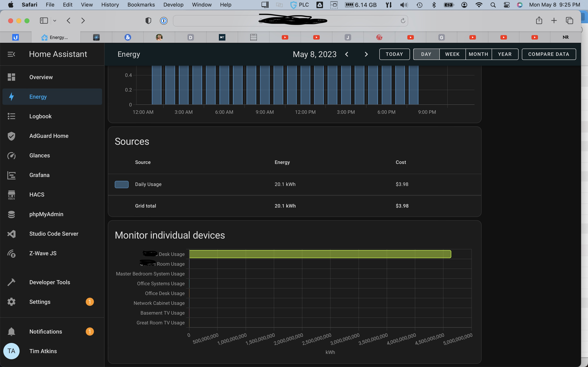The image size is (588, 367).
Task: Open the Safari tab group dropdown
Action: click(55, 21)
